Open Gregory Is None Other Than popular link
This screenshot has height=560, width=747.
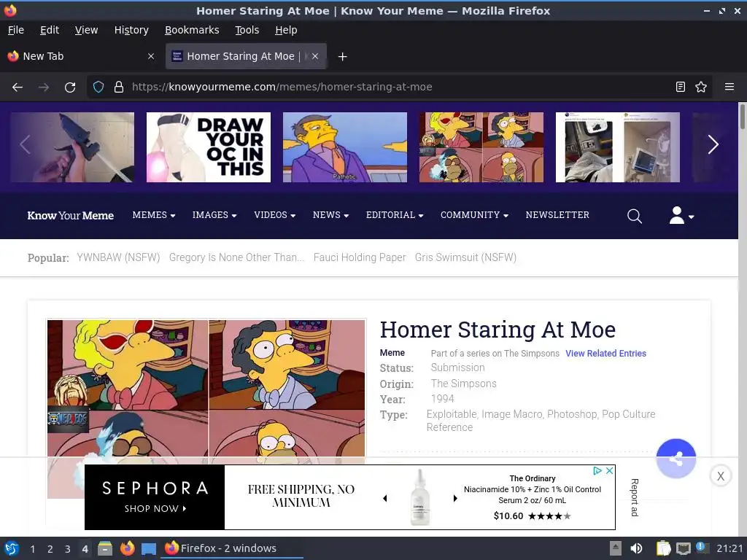click(236, 257)
